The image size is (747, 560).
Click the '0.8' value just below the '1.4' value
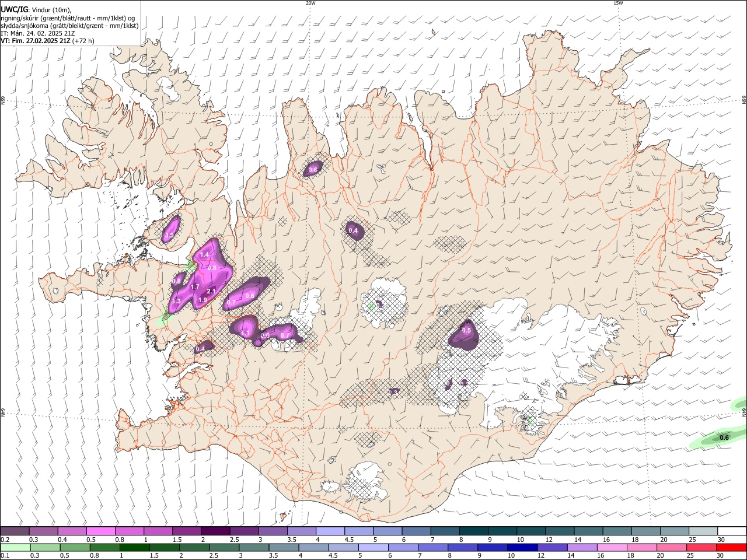[212, 268]
